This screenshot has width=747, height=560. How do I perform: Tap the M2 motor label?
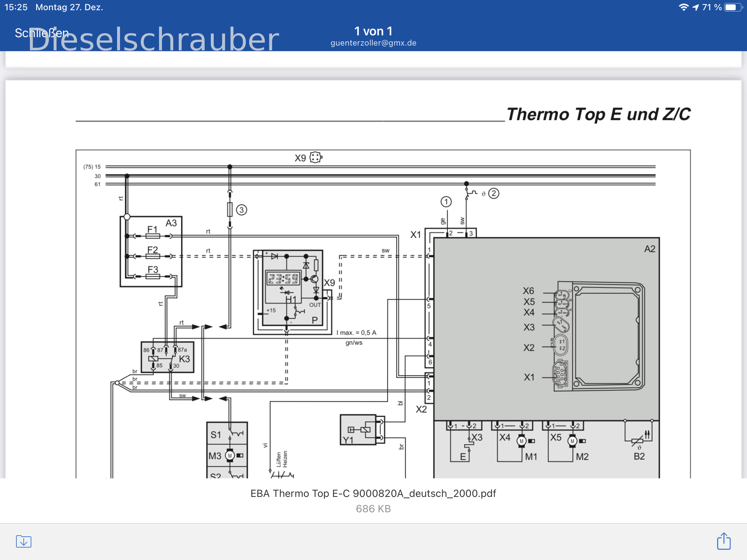[582, 456]
